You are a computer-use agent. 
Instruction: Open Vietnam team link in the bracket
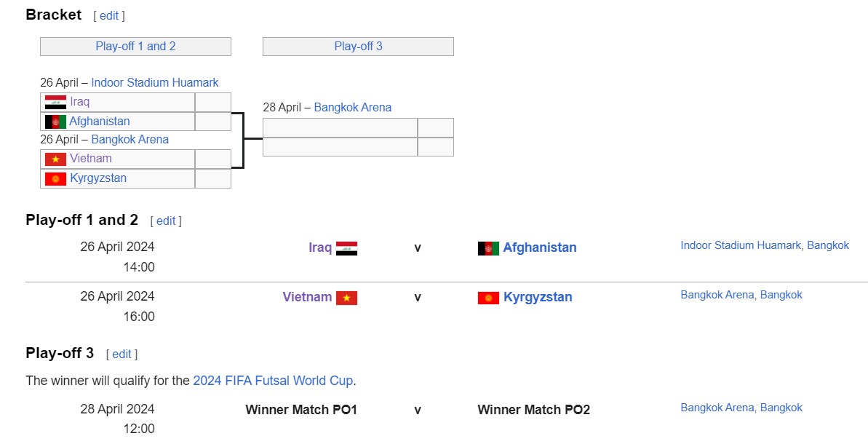point(91,159)
